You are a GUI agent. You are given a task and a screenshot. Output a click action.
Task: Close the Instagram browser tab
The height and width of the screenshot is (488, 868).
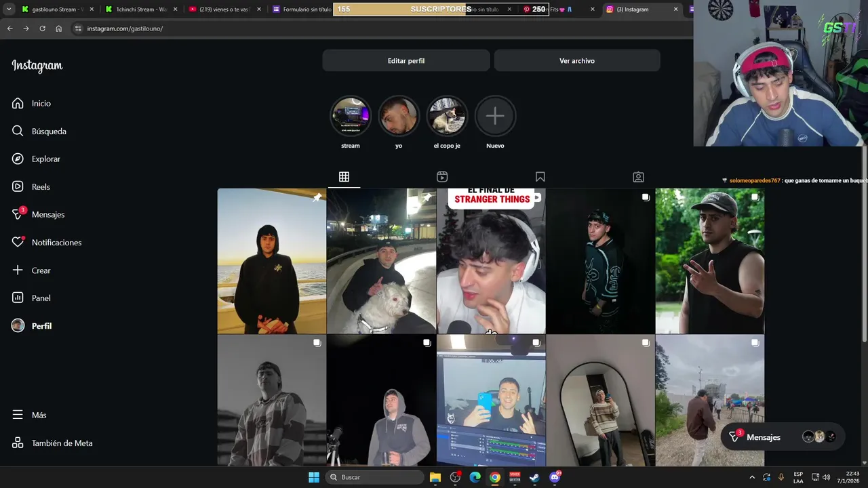[675, 9]
